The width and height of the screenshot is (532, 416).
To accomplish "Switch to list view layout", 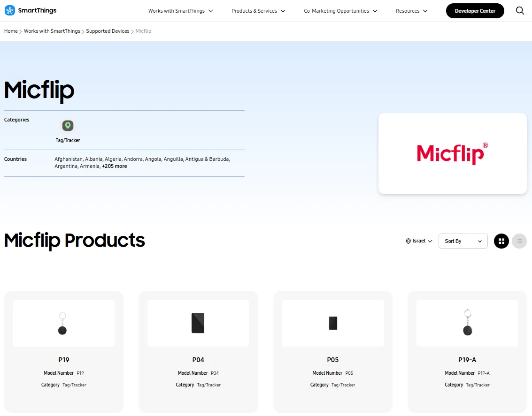I will [x=519, y=241].
